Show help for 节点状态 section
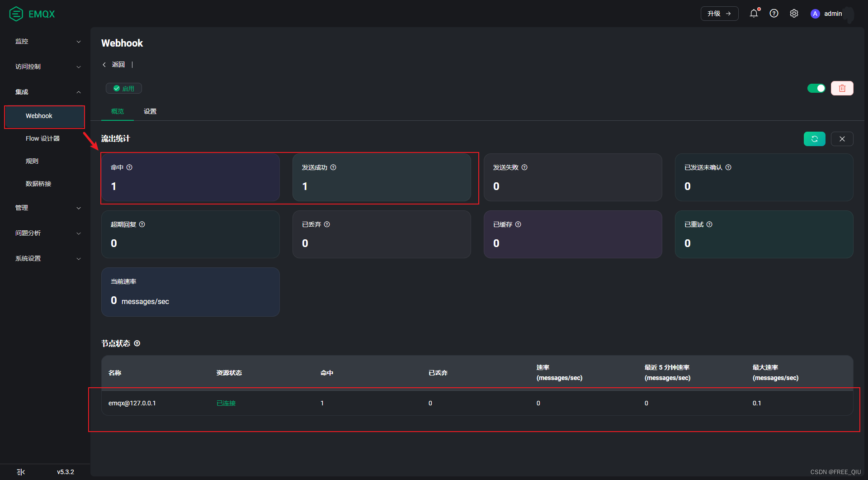 pyautogui.click(x=137, y=343)
